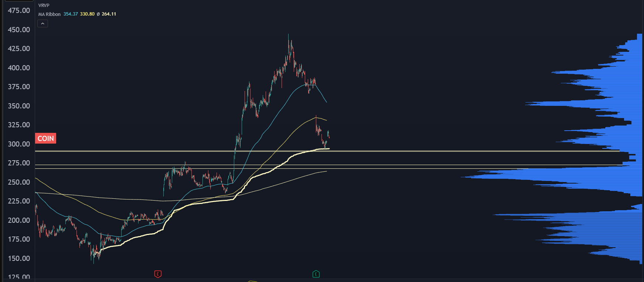Screen dimensions: 644x282
Task: Click the 300.00 price axis label
Action: [19, 144]
